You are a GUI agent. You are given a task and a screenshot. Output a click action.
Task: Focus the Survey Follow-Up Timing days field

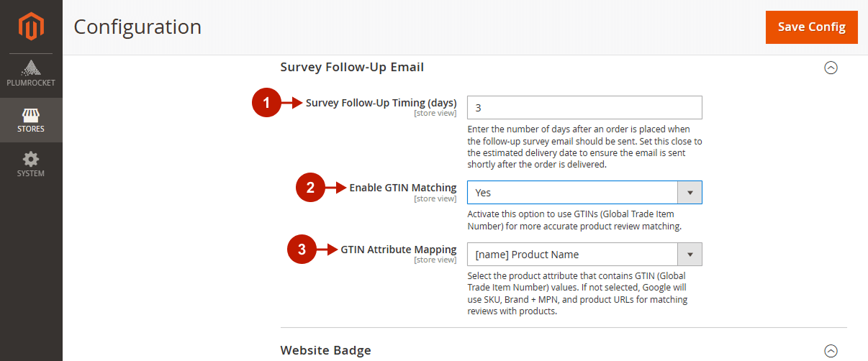coord(584,108)
